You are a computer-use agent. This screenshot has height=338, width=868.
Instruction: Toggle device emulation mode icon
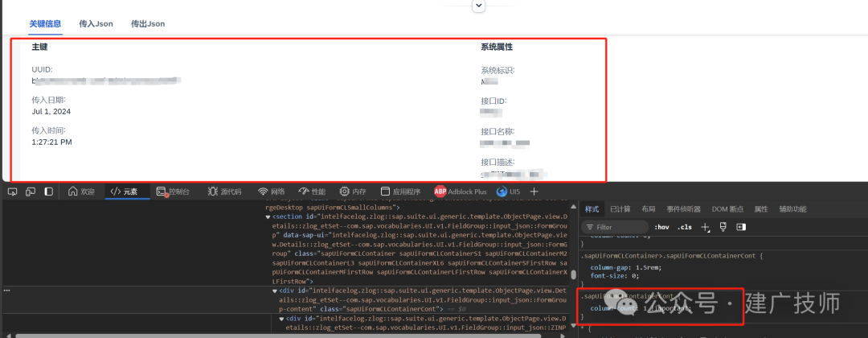[31, 192]
